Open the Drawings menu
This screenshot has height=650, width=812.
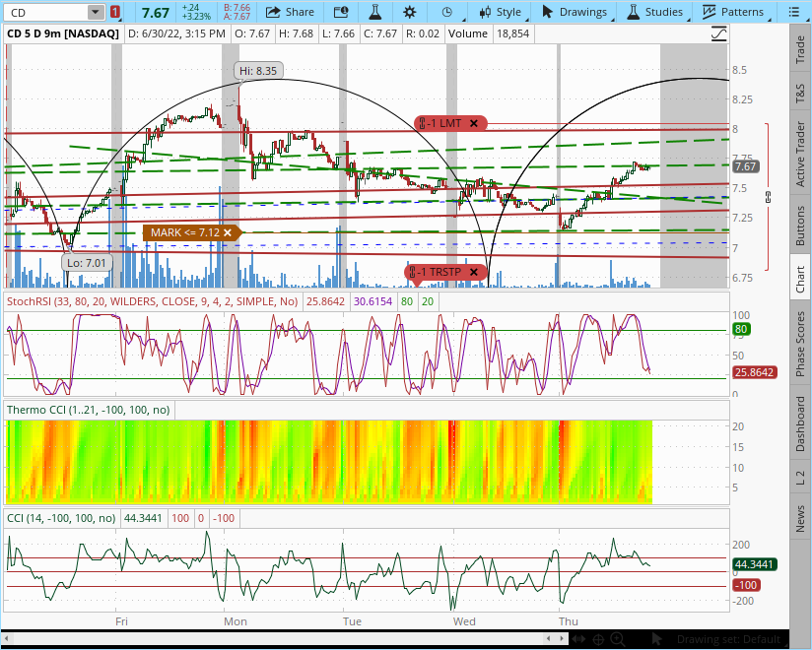coord(575,12)
